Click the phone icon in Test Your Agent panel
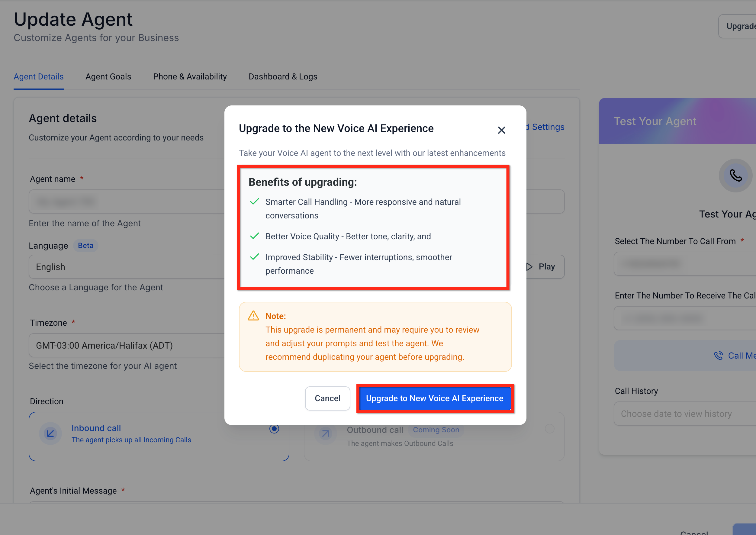This screenshot has height=535, width=756. (x=735, y=176)
